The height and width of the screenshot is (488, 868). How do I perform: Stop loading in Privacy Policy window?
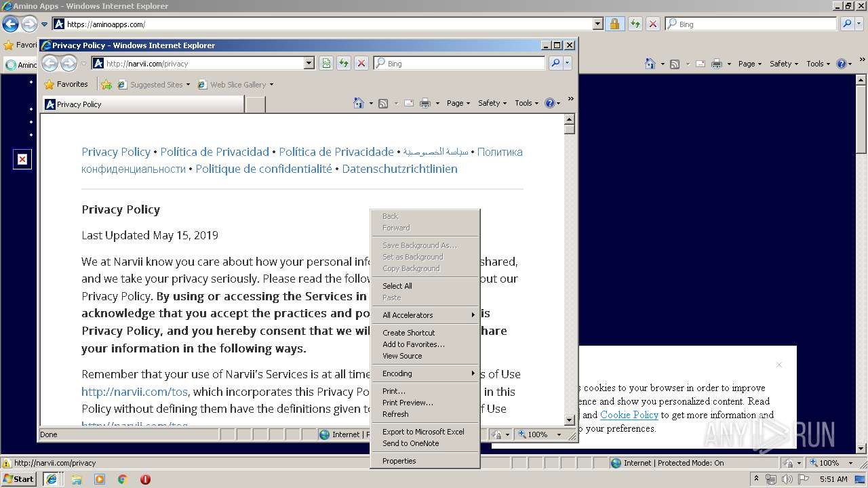click(361, 63)
